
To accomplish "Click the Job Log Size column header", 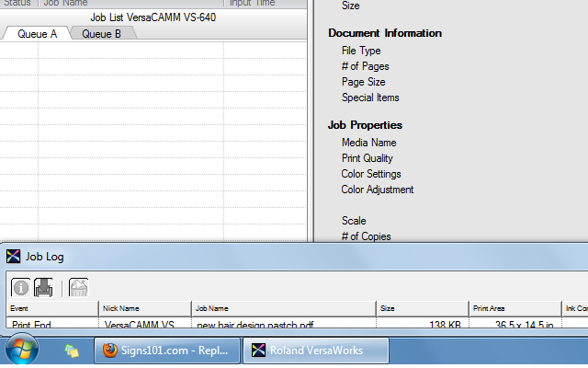I will [x=423, y=308].
